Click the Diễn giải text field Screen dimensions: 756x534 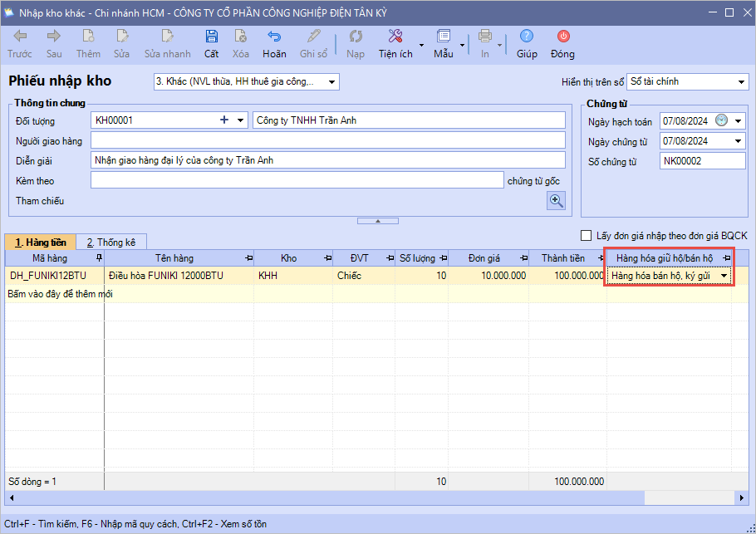pos(327,160)
